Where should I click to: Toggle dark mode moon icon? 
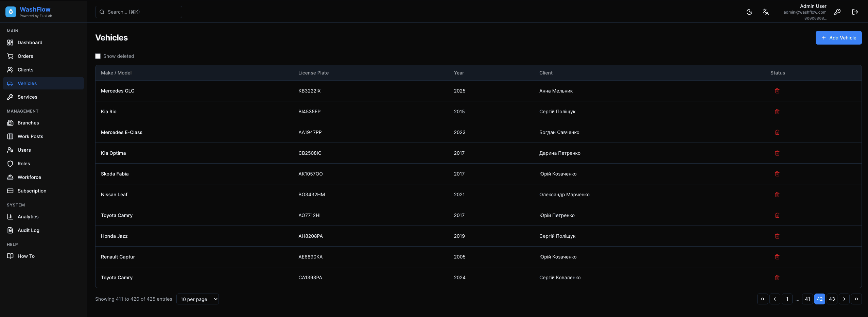coord(749,12)
